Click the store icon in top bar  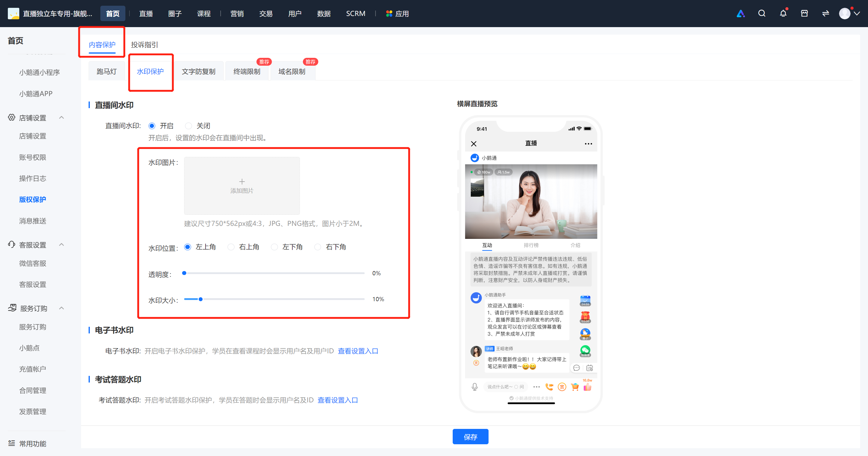tap(804, 14)
